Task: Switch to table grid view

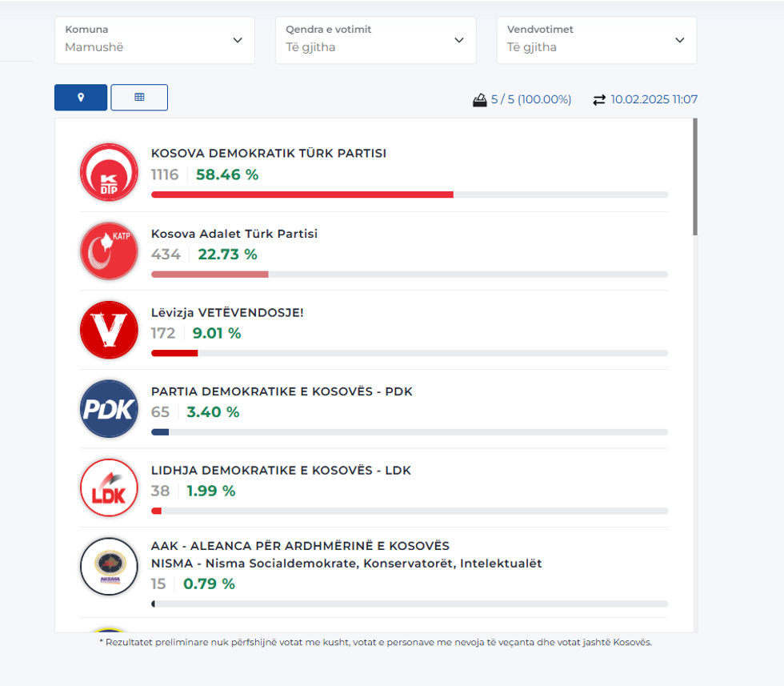Action: 139,97
